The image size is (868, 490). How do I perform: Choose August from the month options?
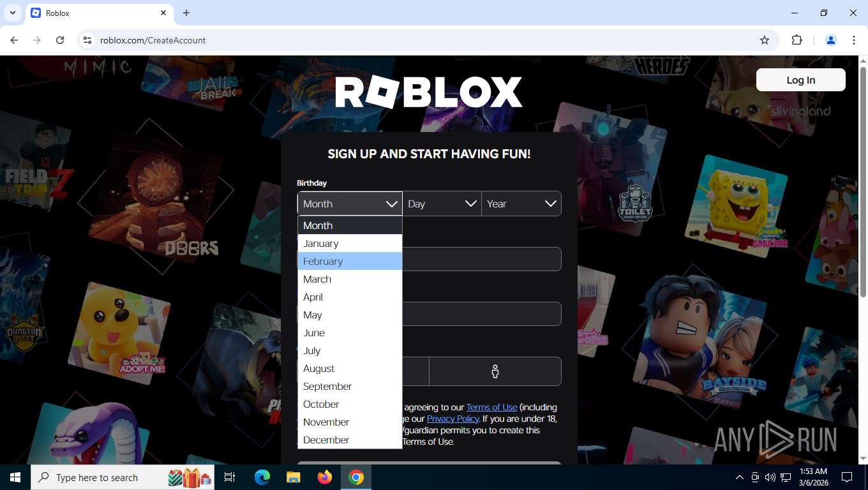(350, 368)
